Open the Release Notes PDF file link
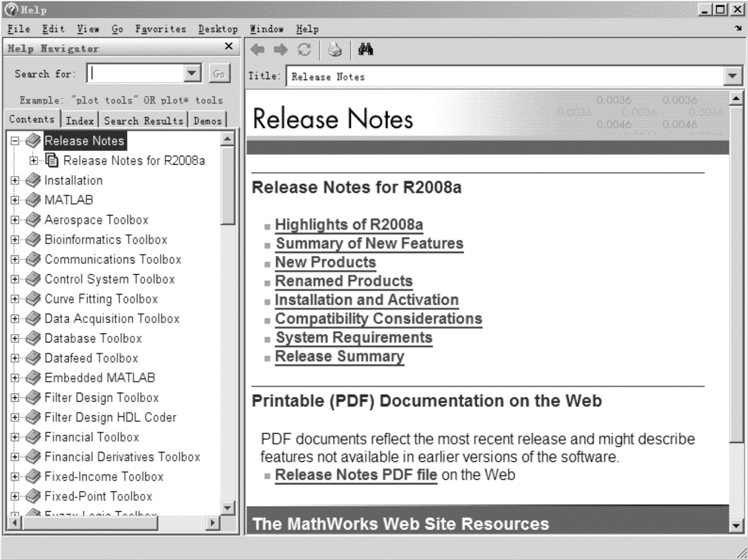 356,475
